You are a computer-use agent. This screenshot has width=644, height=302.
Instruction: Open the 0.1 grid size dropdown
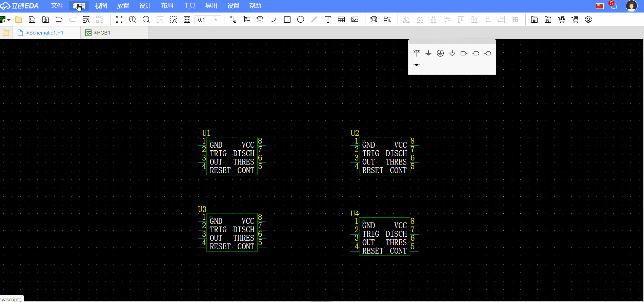(x=208, y=20)
